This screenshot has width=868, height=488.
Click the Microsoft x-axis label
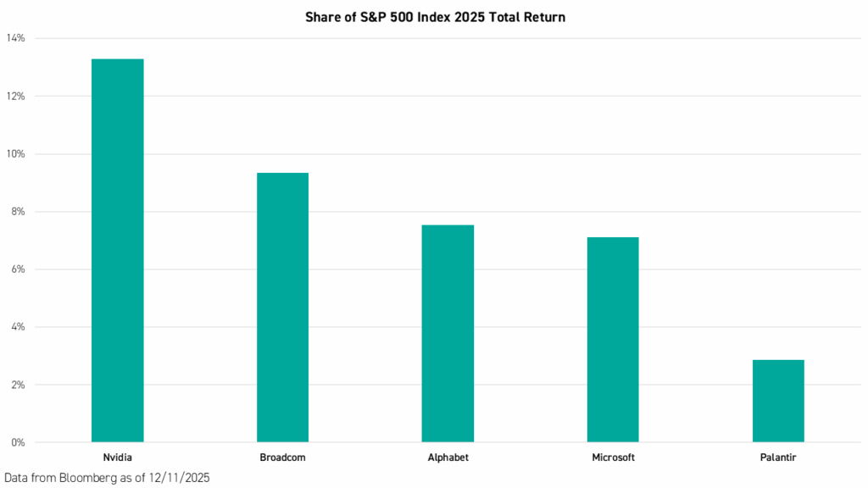point(613,457)
